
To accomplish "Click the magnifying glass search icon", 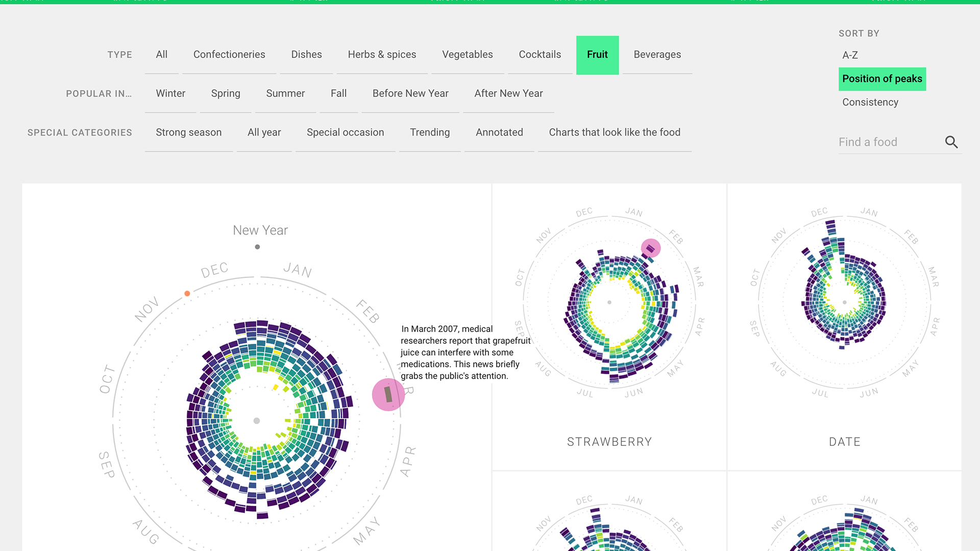I will click(951, 142).
